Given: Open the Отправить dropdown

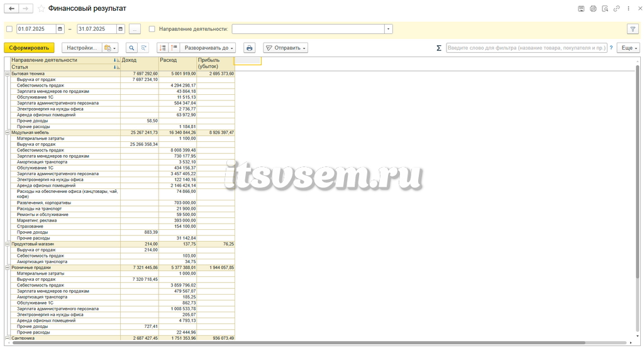Looking at the screenshot, I should (x=286, y=48).
